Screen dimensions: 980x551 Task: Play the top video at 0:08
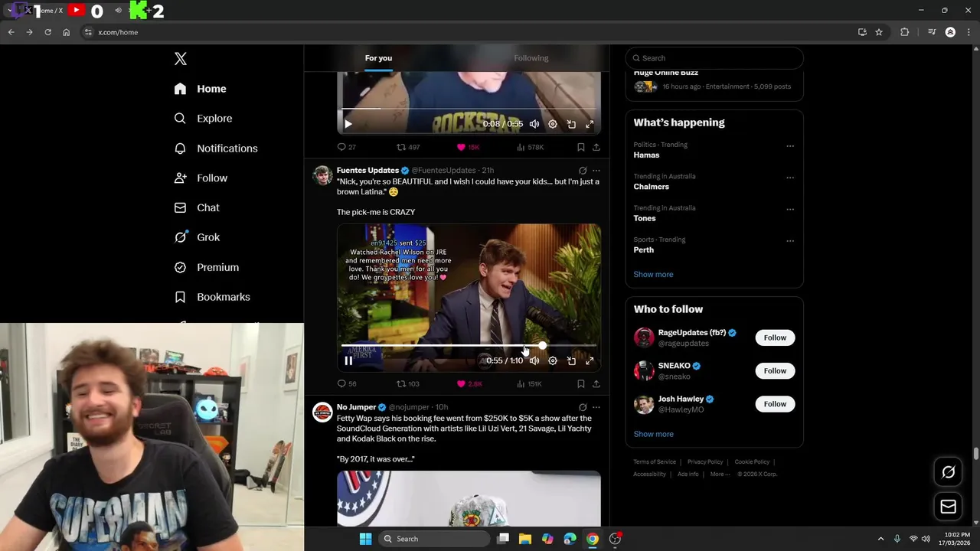click(x=348, y=124)
